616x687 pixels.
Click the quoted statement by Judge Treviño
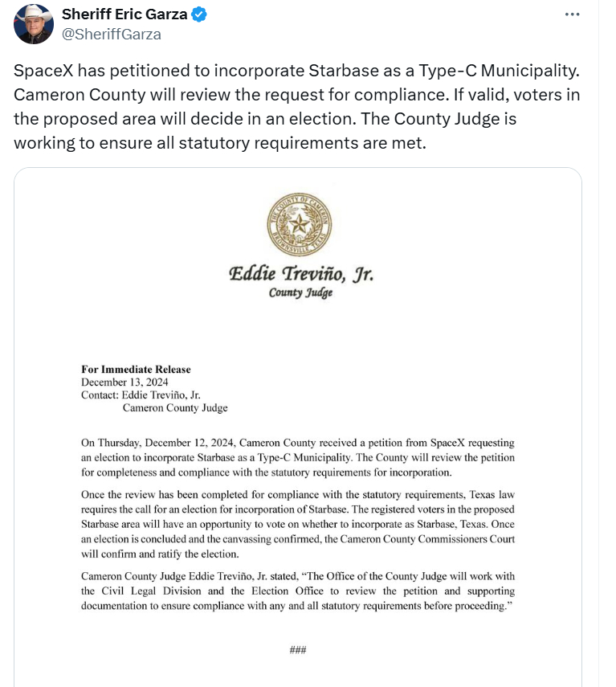pyautogui.click(x=297, y=591)
